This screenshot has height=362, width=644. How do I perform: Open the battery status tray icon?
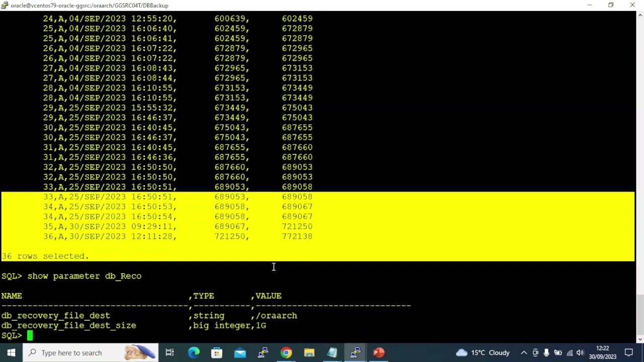(558, 352)
